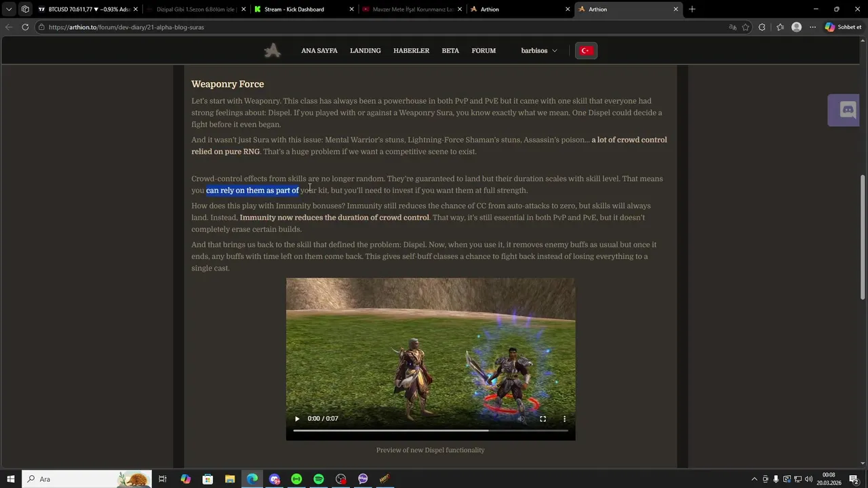Open the HABERLER section
Image resolution: width=868 pixels, height=488 pixels.
pyautogui.click(x=412, y=51)
